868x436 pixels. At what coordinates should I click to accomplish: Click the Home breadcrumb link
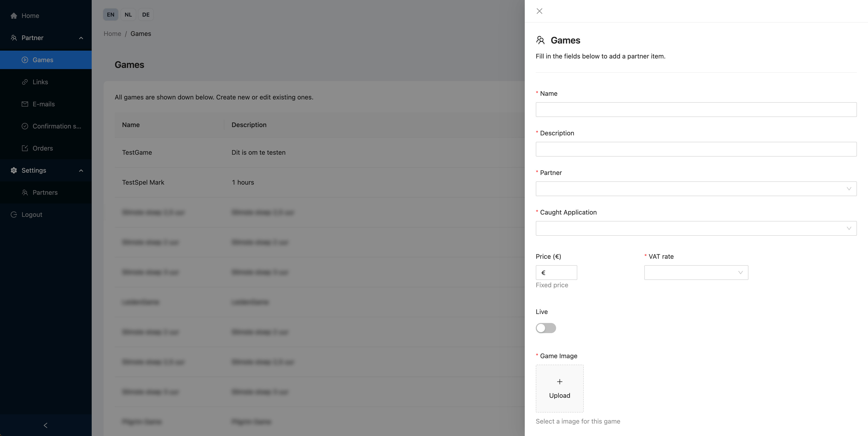pos(112,34)
